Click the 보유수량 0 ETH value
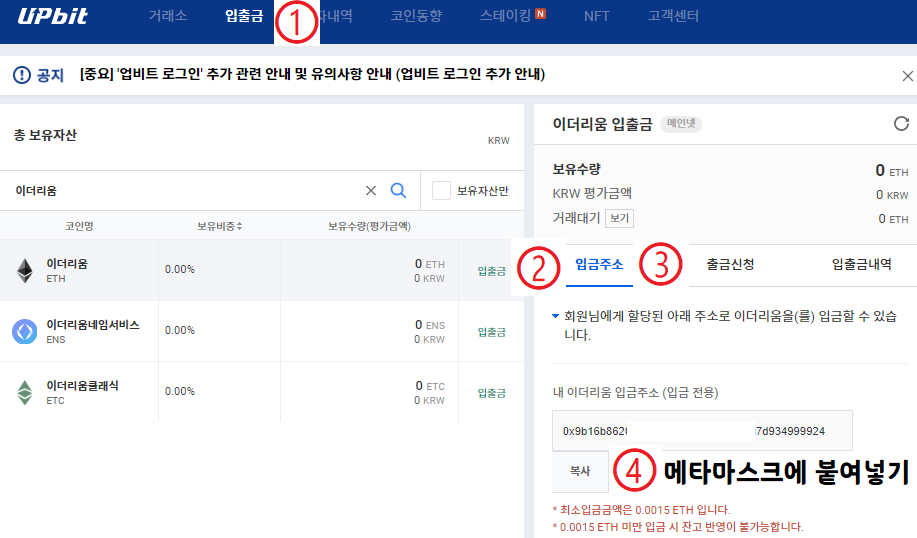Image resolution: width=917 pixels, height=538 pixels. [892, 170]
